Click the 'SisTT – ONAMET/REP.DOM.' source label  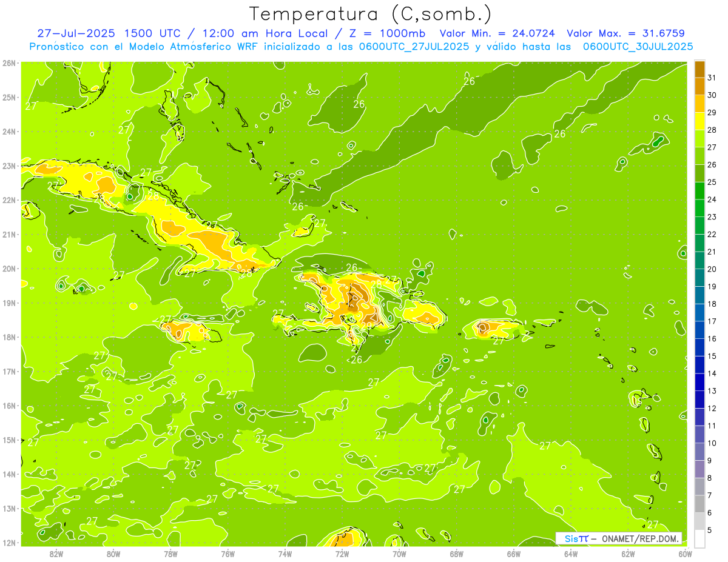tap(619, 538)
